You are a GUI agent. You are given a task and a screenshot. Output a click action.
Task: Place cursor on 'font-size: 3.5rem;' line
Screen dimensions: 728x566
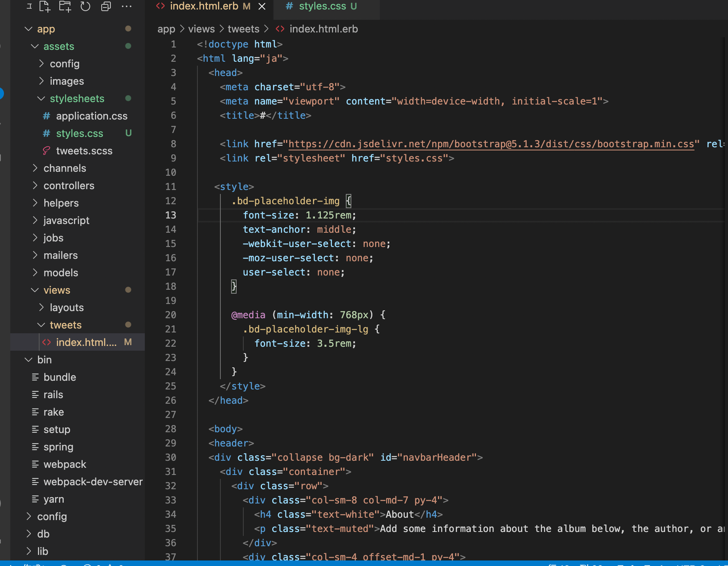coord(305,344)
